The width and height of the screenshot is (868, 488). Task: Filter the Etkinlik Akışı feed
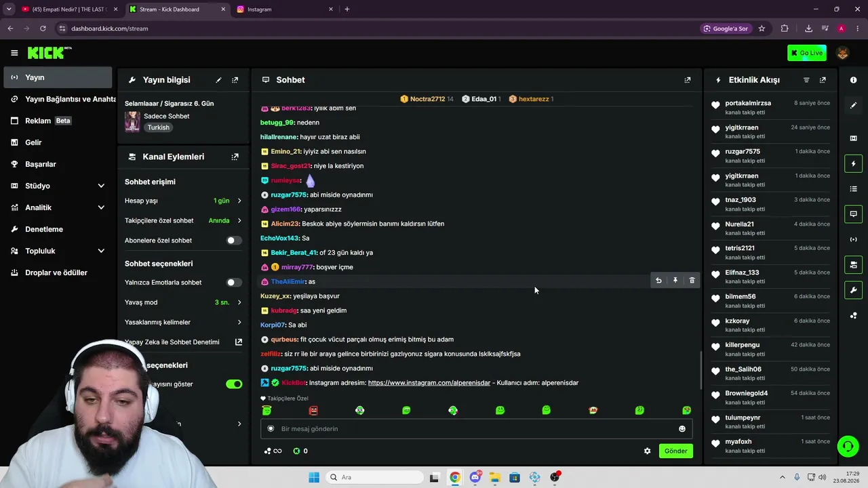click(x=806, y=80)
